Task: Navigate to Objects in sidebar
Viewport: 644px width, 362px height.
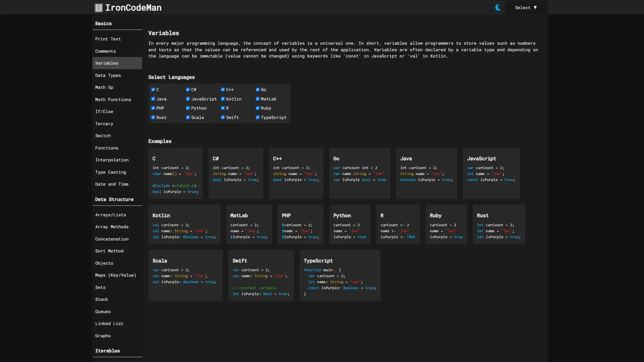Action: [x=117, y=263]
